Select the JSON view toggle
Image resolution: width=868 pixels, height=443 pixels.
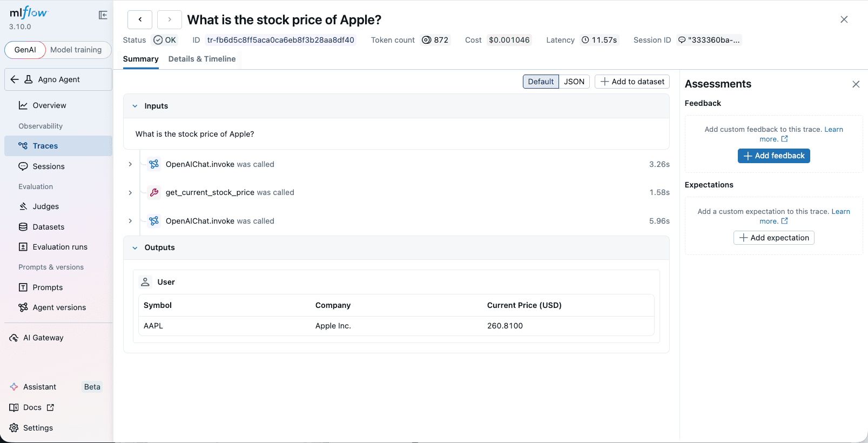coord(574,82)
